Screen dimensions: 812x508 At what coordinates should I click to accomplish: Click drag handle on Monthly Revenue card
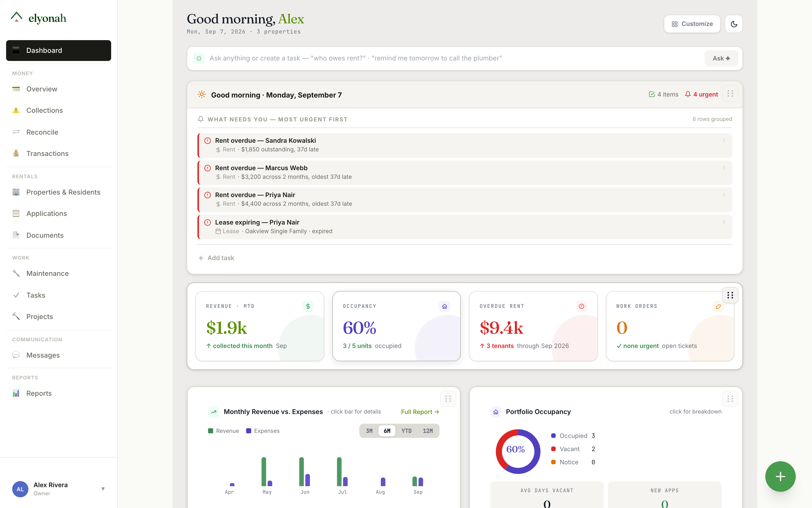click(448, 399)
